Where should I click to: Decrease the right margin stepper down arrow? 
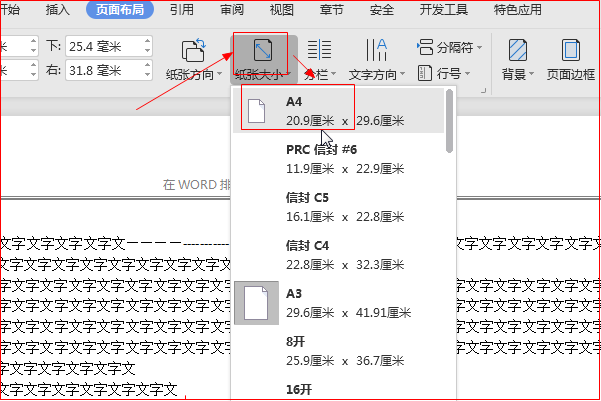[x=148, y=75]
